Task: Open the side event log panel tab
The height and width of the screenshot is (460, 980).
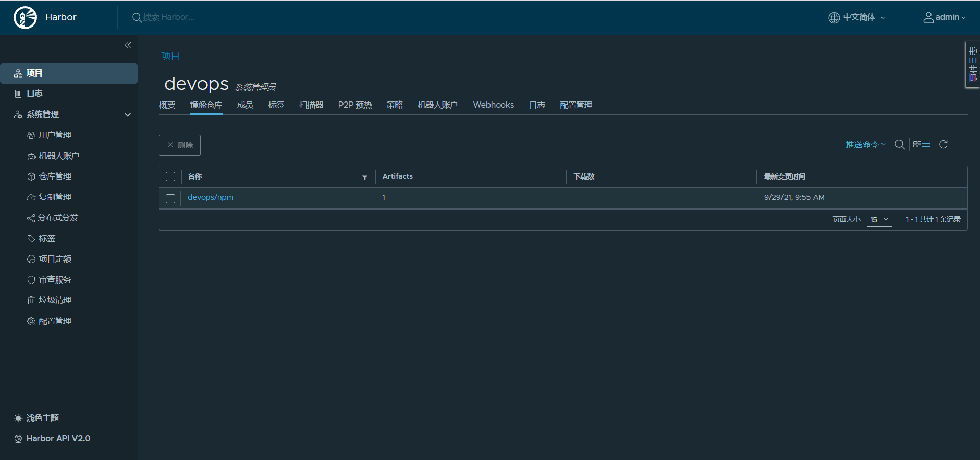Action: coord(973,64)
